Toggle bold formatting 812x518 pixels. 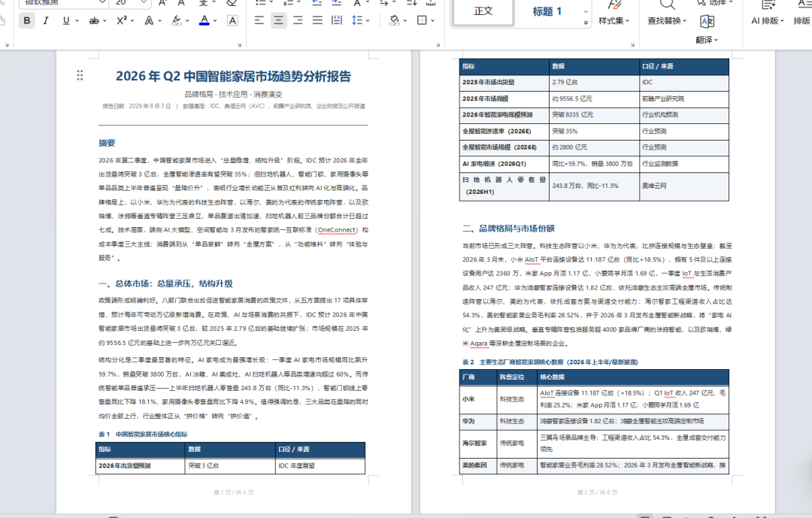[x=27, y=21]
